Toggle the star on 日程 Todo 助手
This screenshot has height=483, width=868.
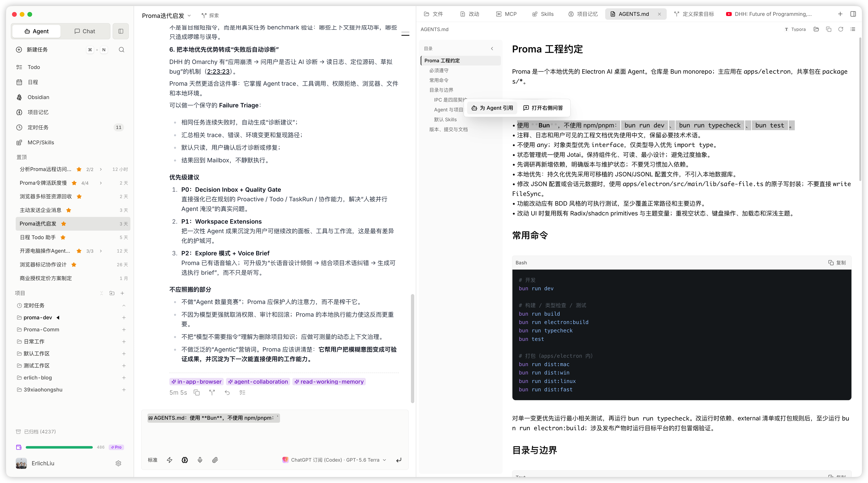(x=63, y=238)
